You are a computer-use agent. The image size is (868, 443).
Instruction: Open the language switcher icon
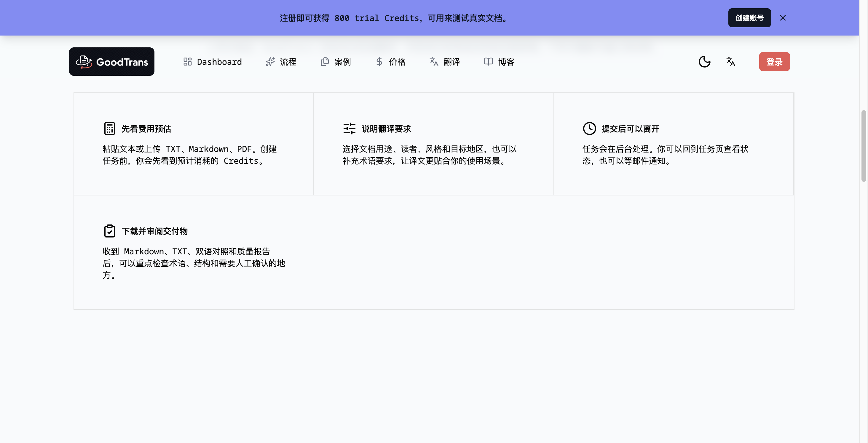[x=730, y=62]
